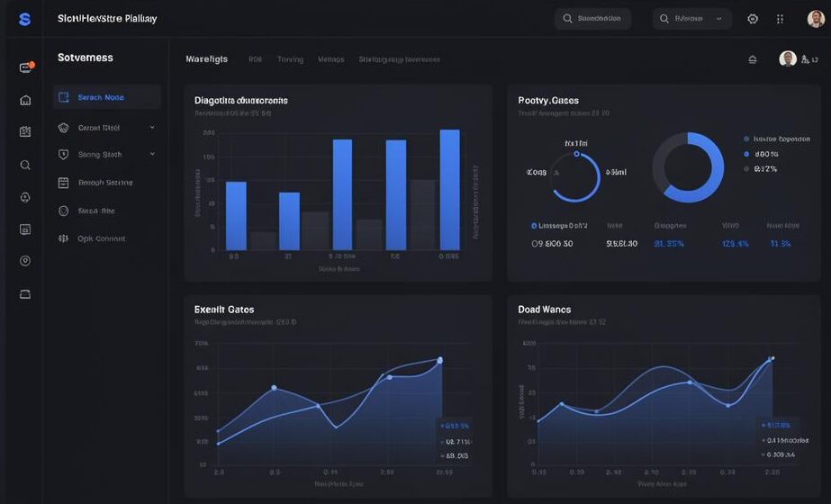
Task: Click the blue S logo in the top-left corner
Action: [24, 19]
